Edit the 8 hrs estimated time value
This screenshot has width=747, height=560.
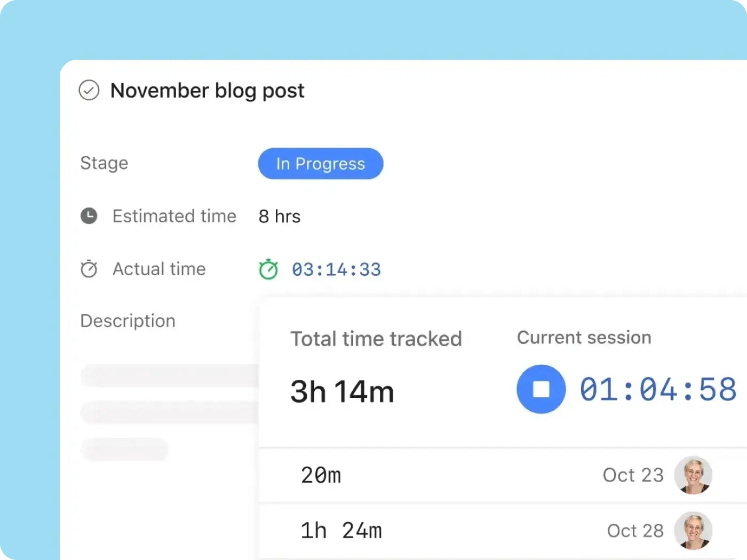click(280, 216)
